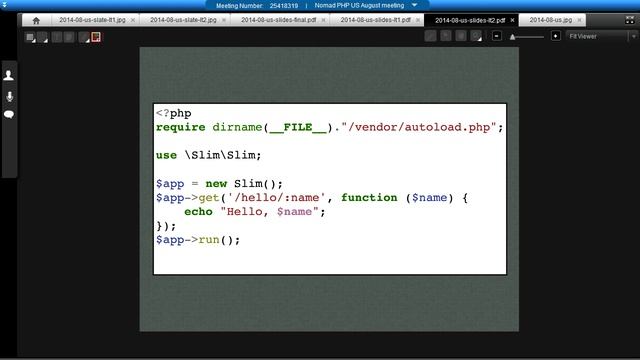Open the 2014-08-us-slides-lt1.pdf tab

(x=376, y=20)
